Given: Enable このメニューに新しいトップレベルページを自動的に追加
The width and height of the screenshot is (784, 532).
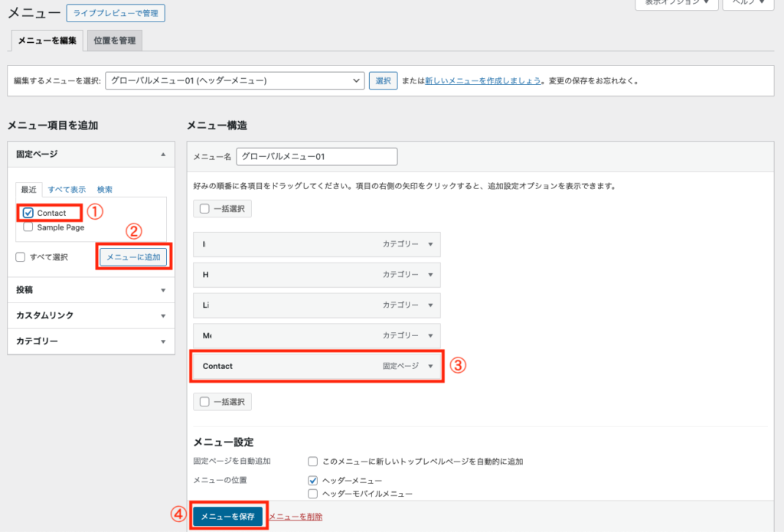Looking at the screenshot, I should pos(313,461).
